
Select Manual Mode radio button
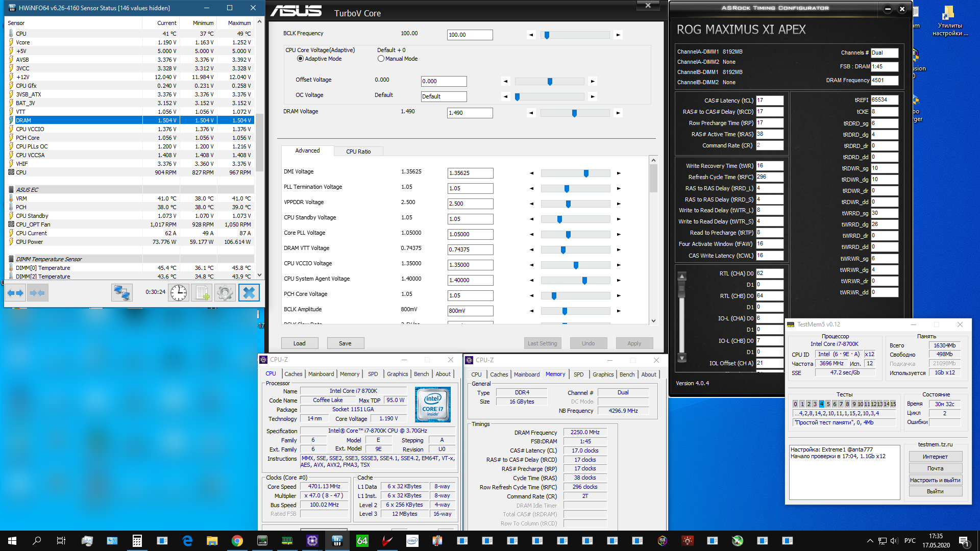click(381, 59)
